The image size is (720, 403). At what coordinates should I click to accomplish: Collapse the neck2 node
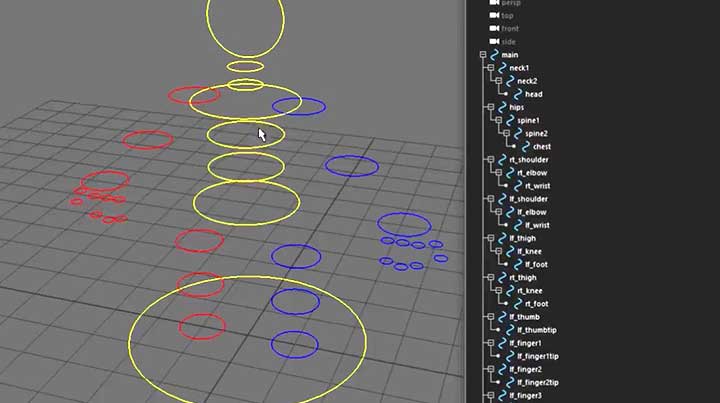pyautogui.click(x=499, y=81)
